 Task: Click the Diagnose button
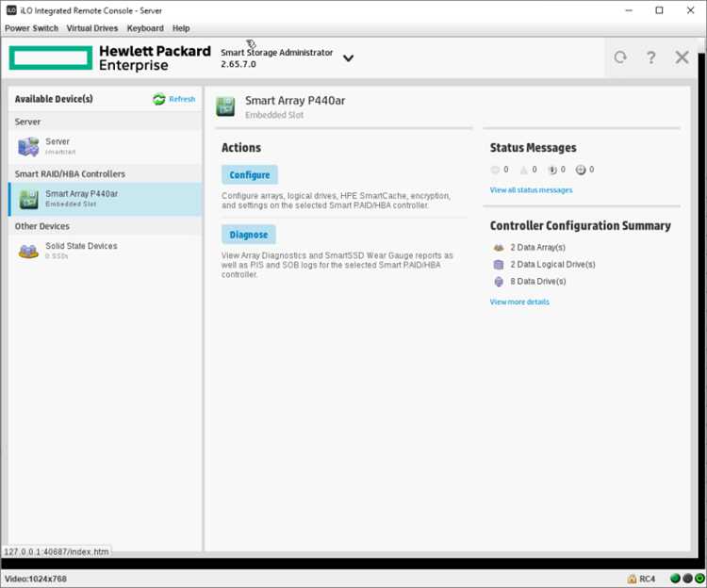tap(249, 235)
